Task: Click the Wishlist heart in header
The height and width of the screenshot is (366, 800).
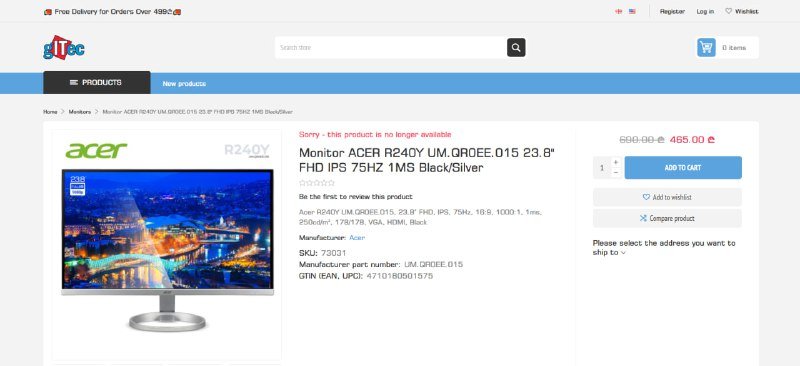Action: pos(728,11)
